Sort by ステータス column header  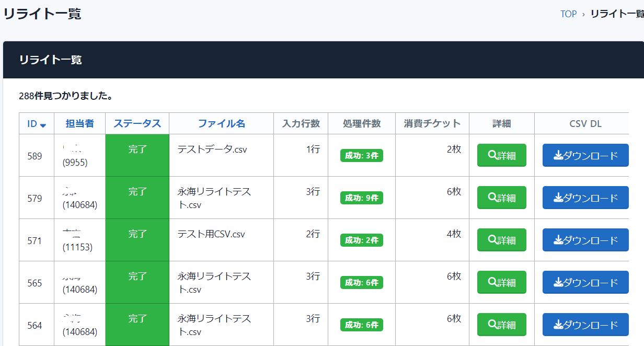coord(137,124)
